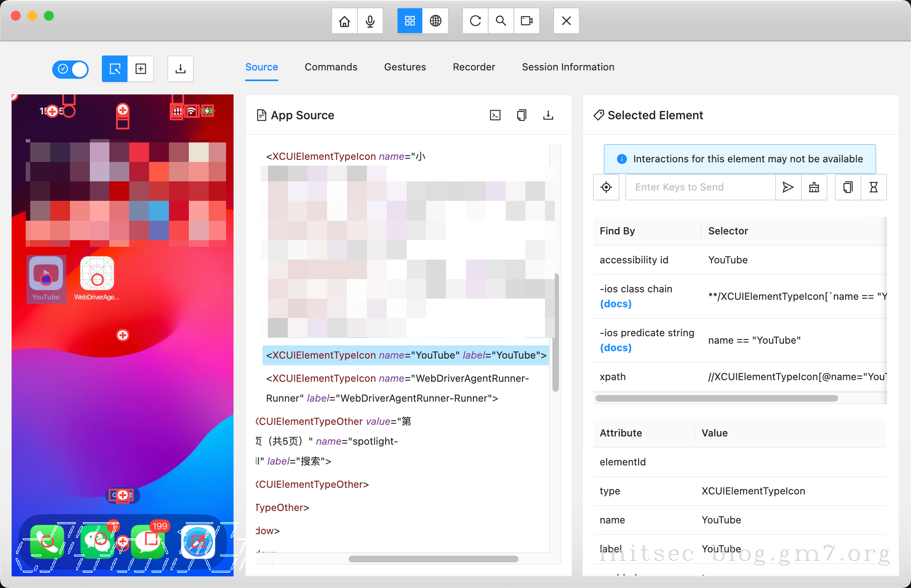Tap the selected element crosshair button
Screen dimensions: 911x588
(x=606, y=187)
